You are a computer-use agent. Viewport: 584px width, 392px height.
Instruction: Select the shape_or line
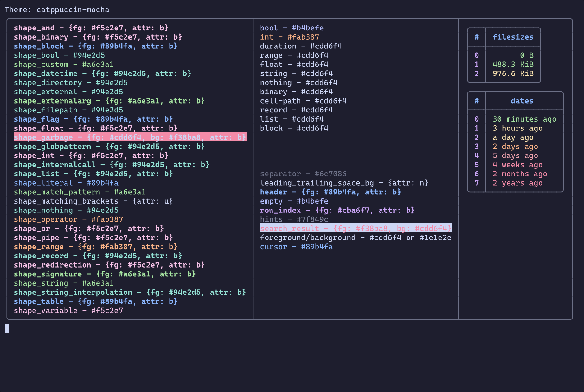[x=89, y=229]
